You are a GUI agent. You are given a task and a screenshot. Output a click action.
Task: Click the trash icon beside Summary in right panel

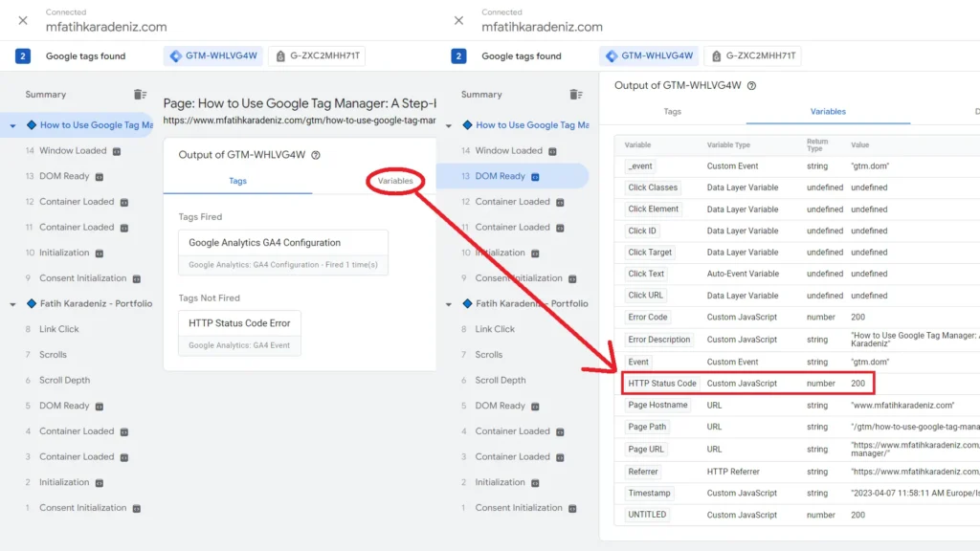(577, 94)
